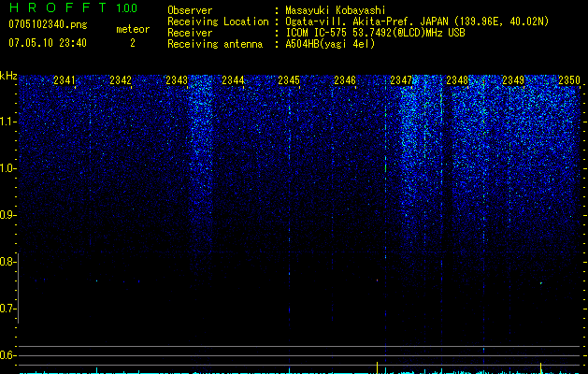Image resolution: width=588 pixels, height=374 pixels.
Task: Click the Observer label
Action: [x=190, y=10]
